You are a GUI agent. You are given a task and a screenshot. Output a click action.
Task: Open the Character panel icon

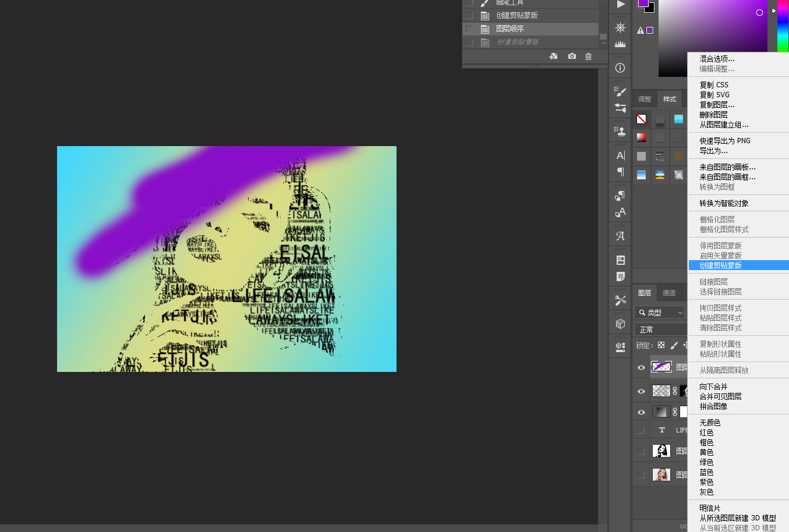pos(620,155)
